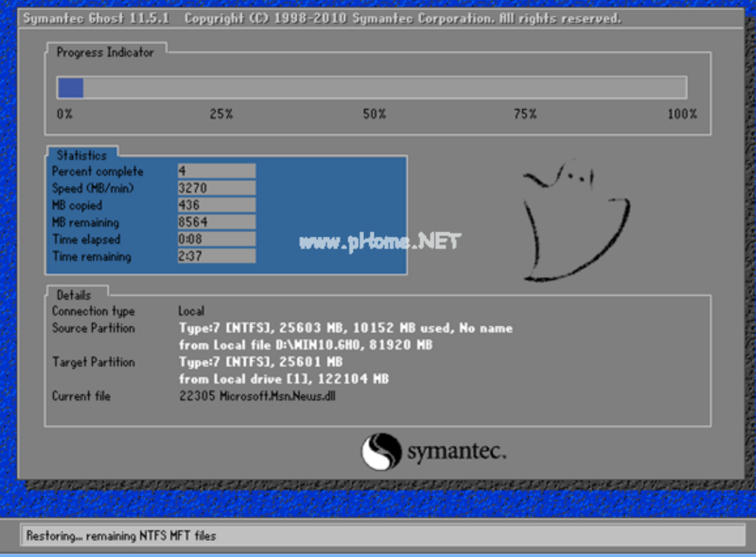The image size is (756, 557).
Task: Click the 75% progress label
Action: [525, 114]
